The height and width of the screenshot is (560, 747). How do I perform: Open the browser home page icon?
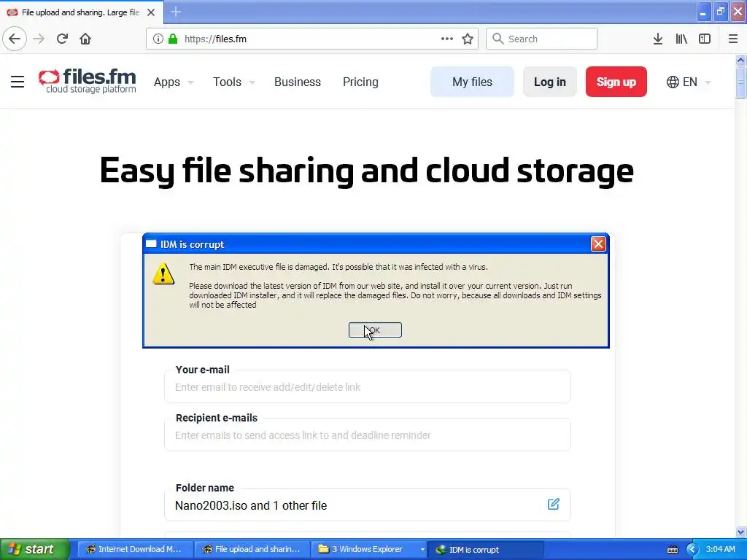[85, 39]
